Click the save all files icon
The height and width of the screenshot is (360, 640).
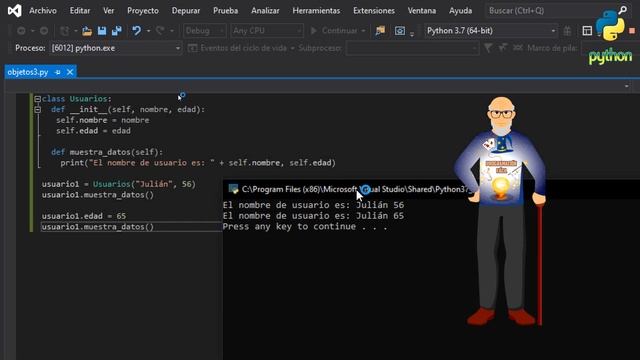tap(116, 31)
